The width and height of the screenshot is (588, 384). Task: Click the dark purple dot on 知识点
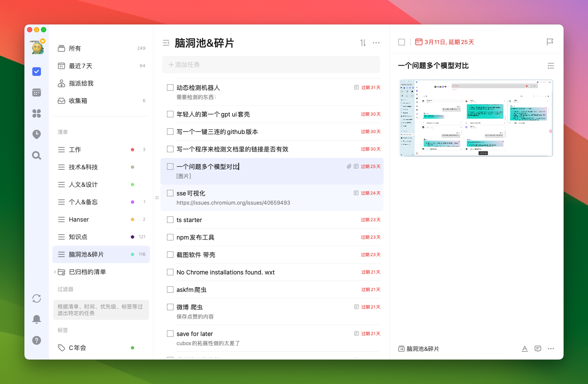coord(133,237)
